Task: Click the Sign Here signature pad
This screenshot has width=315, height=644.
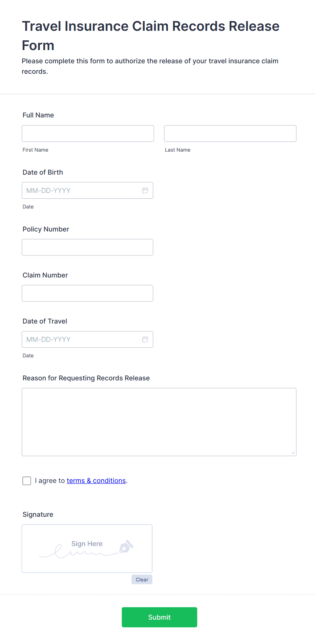Action: (87, 549)
